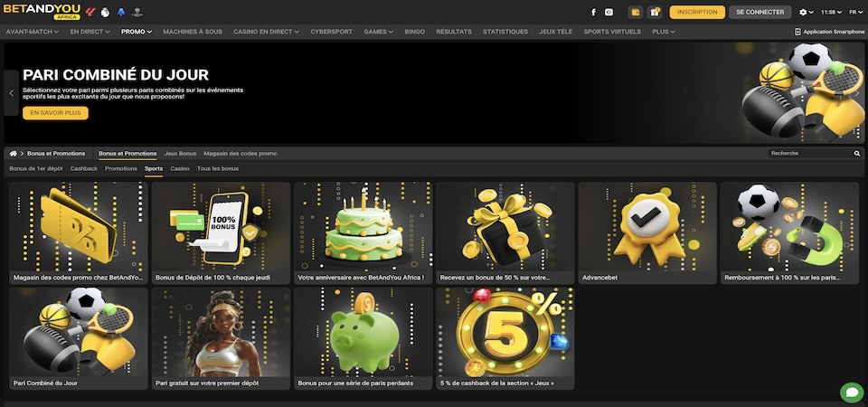Filter by Bonus de 1er dépôt
868x407 pixels.
[36, 168]
